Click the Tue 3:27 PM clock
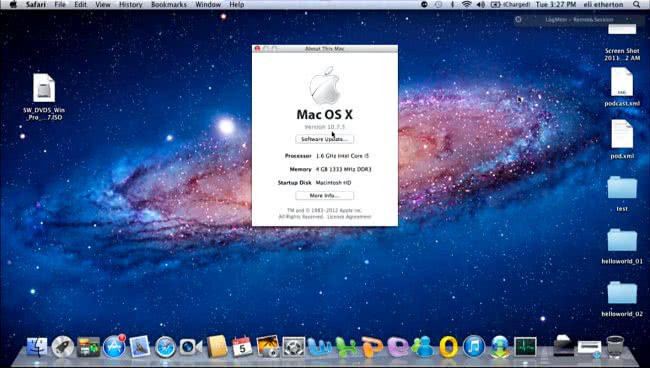This screenshot has height=368, width=650. click(556, 5)
